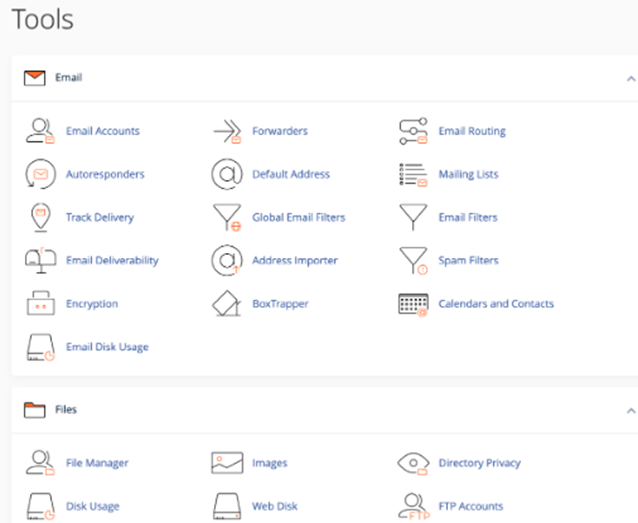Click the Email Routing icon

(x=413, y=131)
